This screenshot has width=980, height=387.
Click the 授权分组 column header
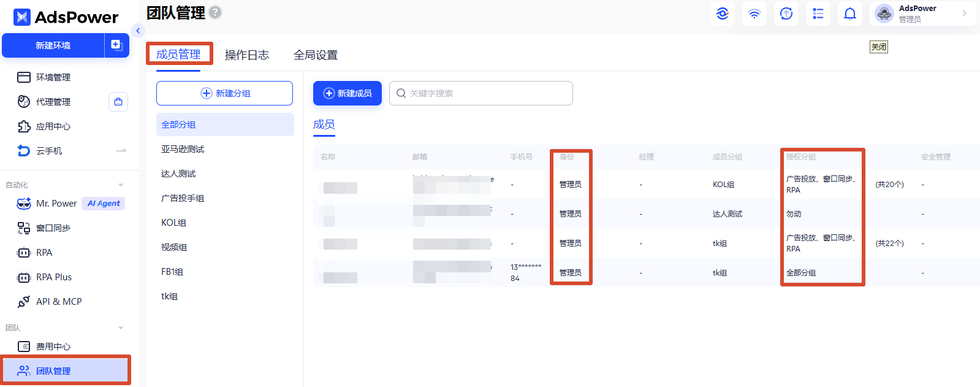coord(801,157)
